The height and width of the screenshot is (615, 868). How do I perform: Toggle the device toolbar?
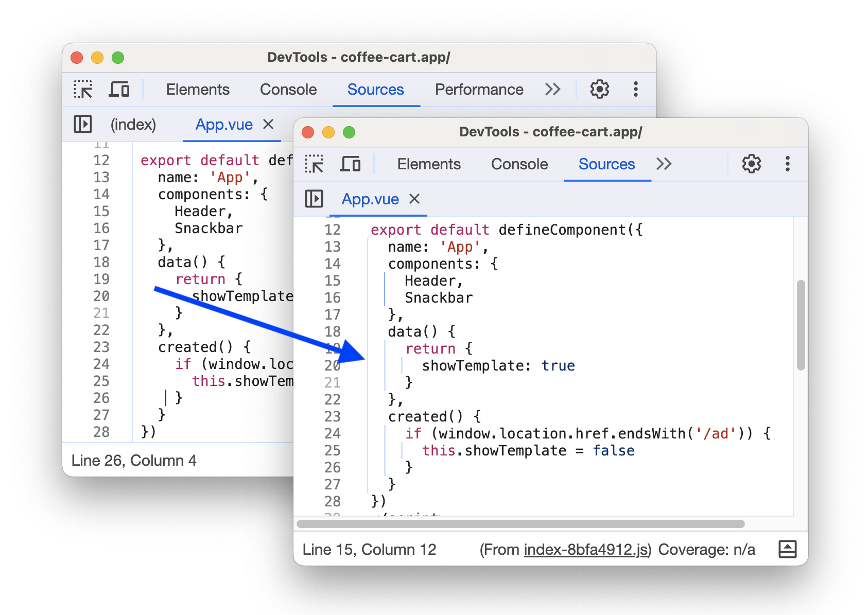click(350, 164)
